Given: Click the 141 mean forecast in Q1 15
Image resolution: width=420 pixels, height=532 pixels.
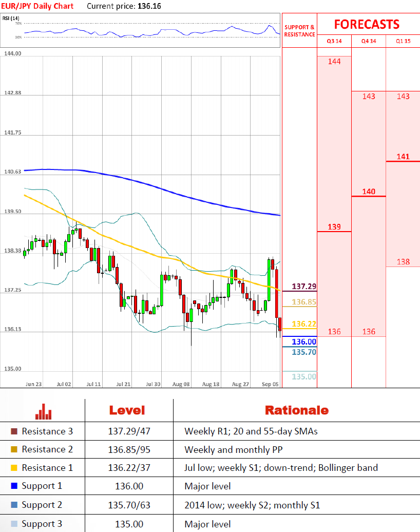Looking at the screenshot, I should point(403,157).
